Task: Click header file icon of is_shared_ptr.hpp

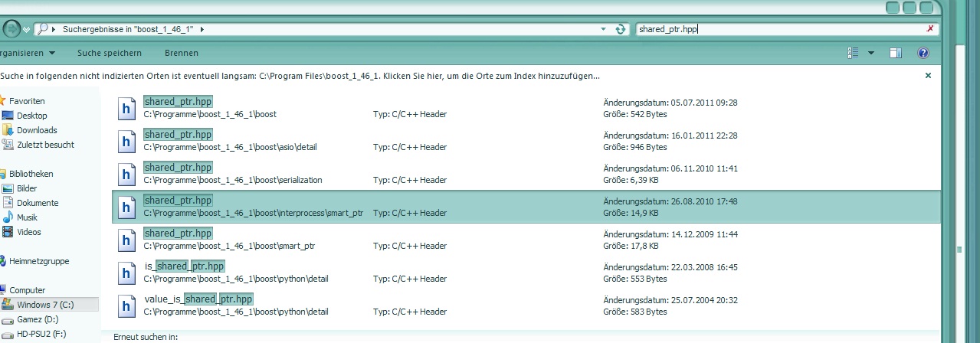Action: coord(126,273)
